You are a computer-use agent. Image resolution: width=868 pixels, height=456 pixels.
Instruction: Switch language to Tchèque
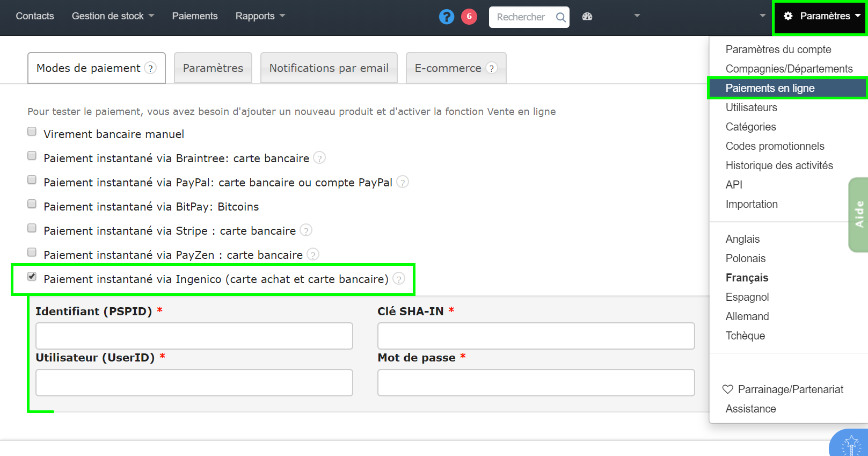[745, 336]
